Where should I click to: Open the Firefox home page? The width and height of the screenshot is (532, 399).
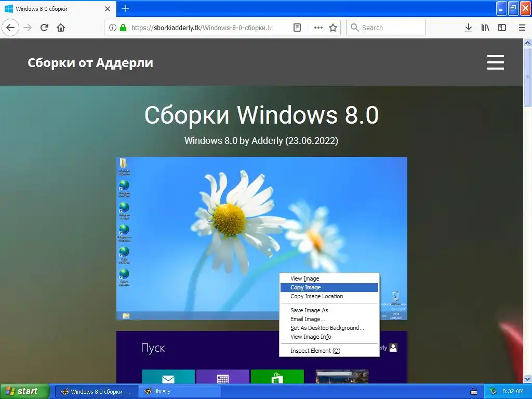pos(61,28)
